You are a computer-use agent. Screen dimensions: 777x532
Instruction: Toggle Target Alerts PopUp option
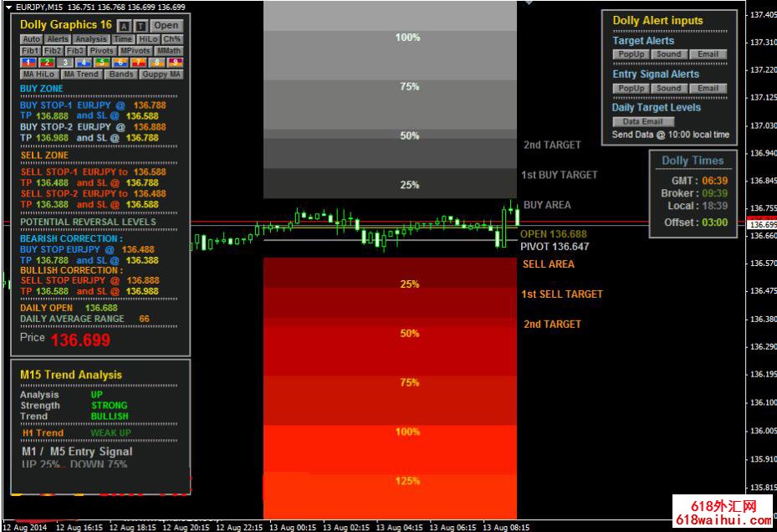pyautogui.click(x=631, y=54)
